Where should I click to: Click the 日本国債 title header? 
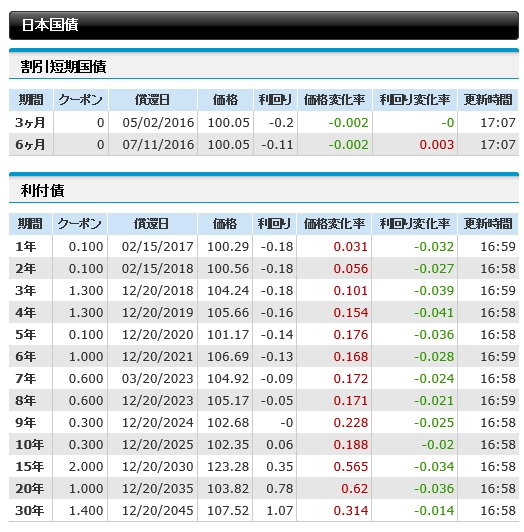pos(50,25)
